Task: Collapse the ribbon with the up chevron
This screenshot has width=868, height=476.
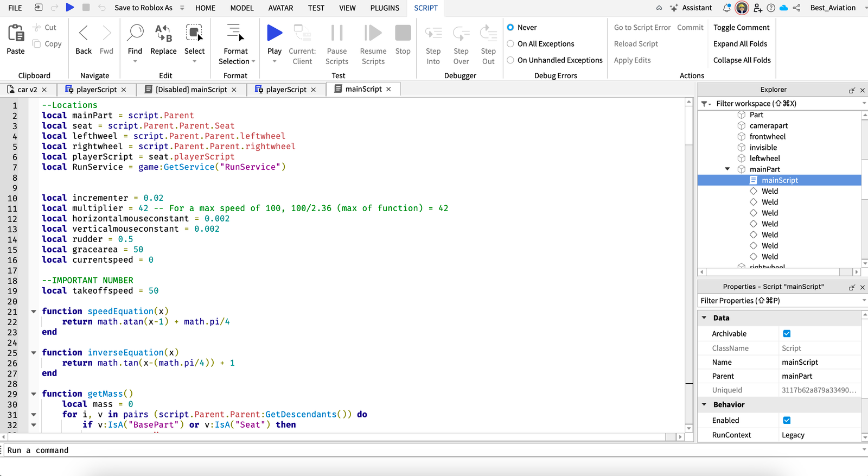Action: (x=659, y=8)
